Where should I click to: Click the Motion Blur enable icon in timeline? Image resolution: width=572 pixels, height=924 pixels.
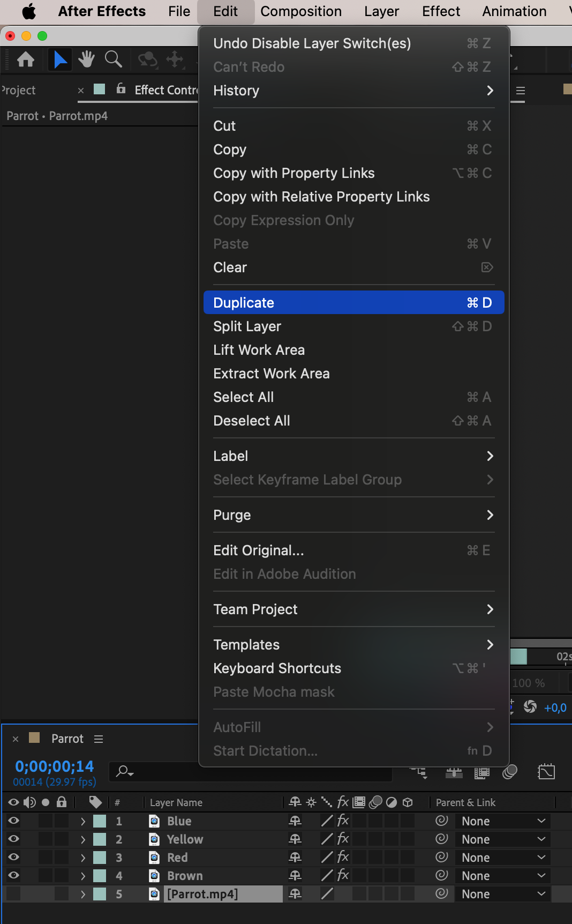(x=510, y=772)
